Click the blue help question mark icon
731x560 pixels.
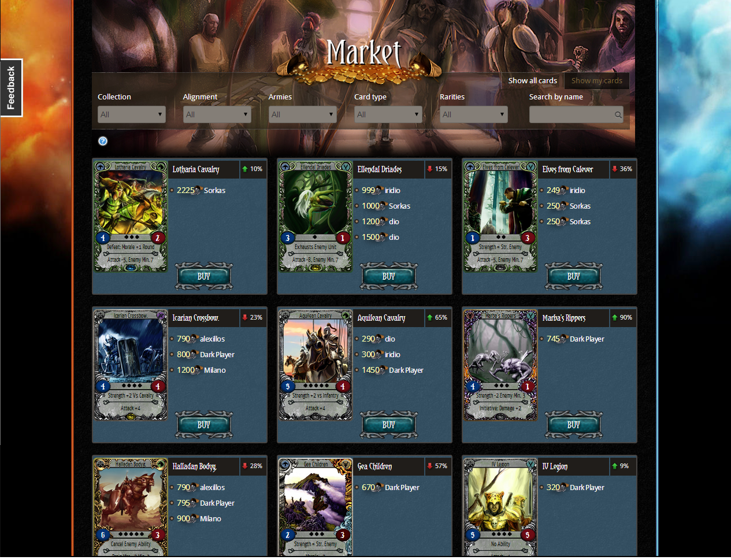pyautogui.click(x=103, y=141)
